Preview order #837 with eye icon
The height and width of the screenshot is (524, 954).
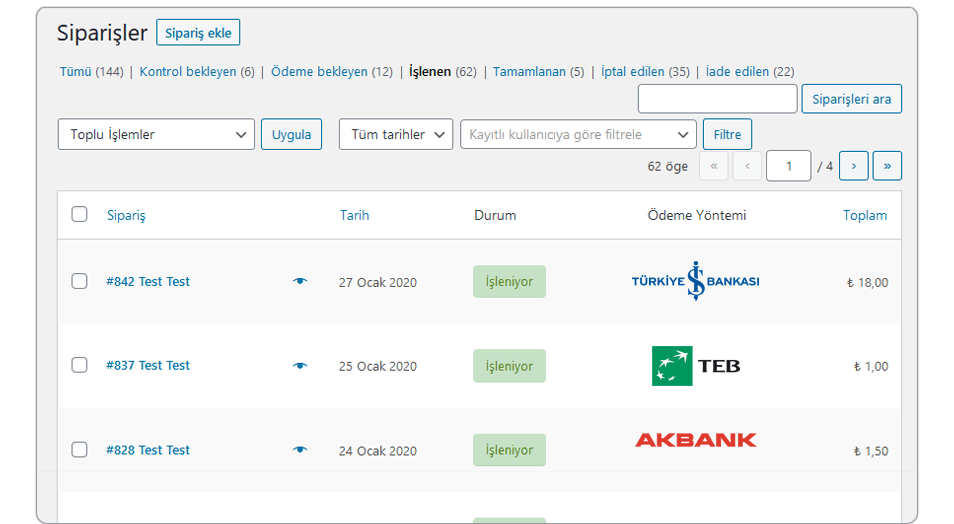[300, 366]
